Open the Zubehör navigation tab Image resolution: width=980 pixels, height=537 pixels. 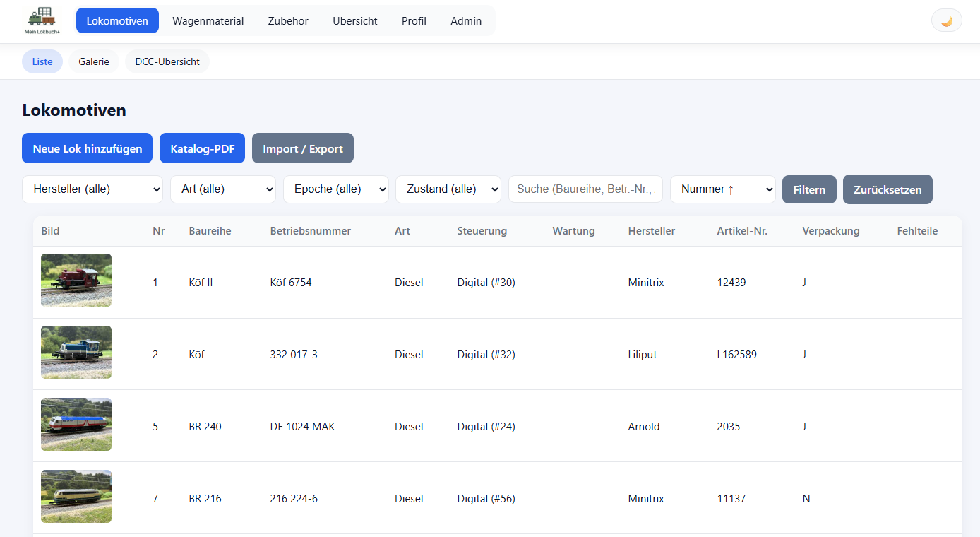(288, 21)
